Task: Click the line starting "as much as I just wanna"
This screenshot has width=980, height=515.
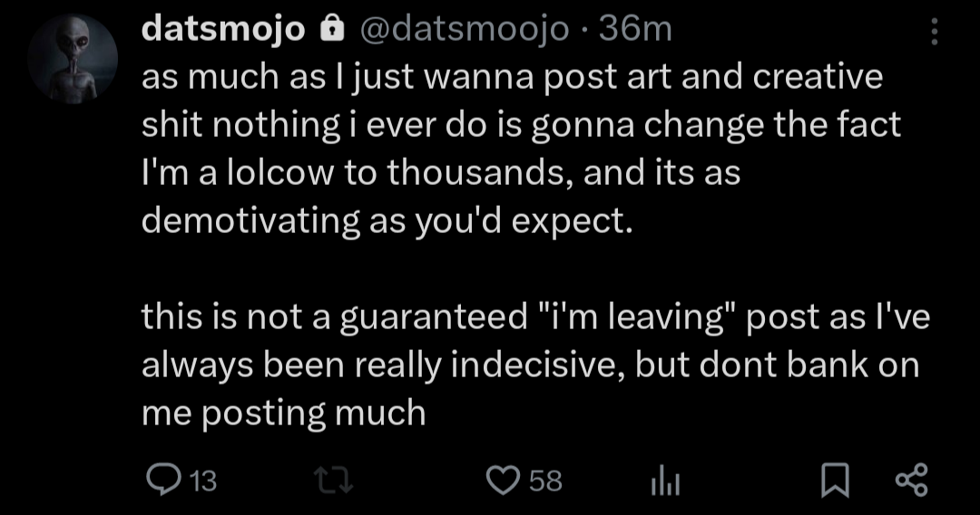Action: pos(512,78)
